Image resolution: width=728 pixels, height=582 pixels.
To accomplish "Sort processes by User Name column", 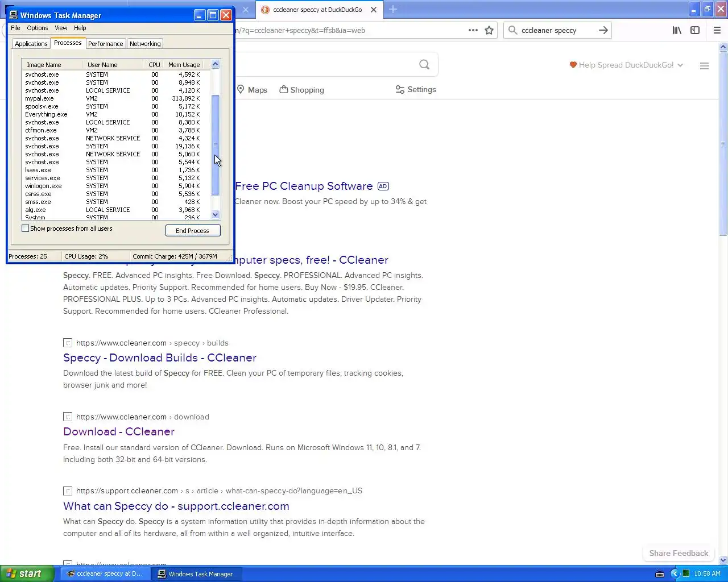I will (113, 65).
